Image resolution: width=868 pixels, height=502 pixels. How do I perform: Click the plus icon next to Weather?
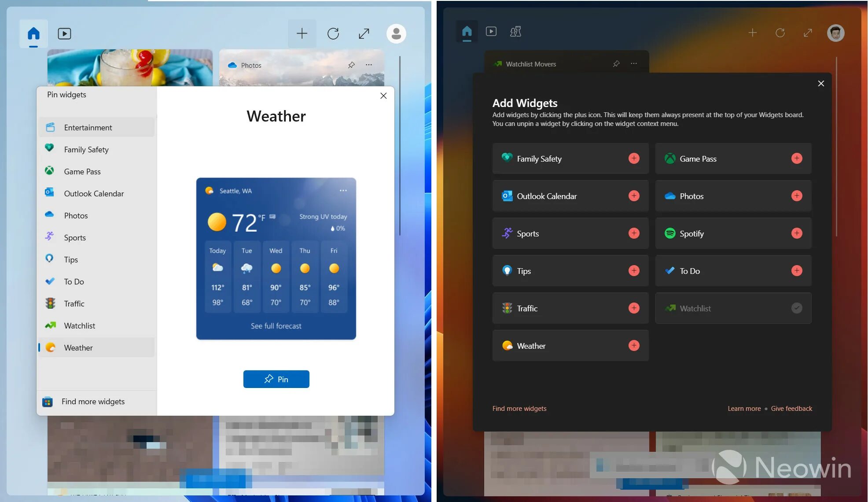coord(634,345)
